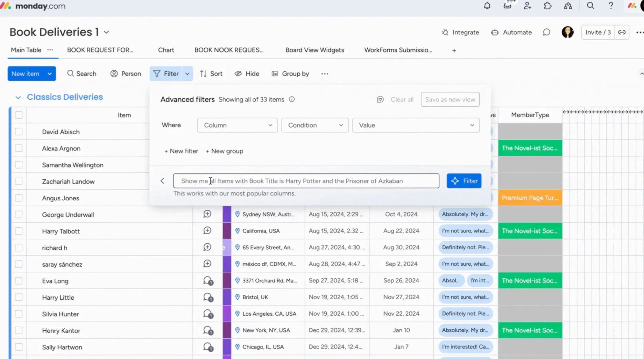Open the Book Deliveries 1 title dropdown

(106, 32)
